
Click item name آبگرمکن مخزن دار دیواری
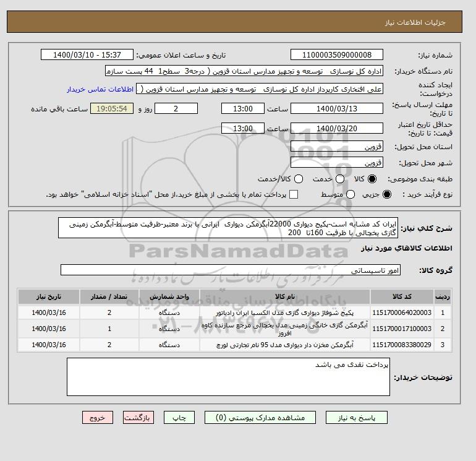285,345
